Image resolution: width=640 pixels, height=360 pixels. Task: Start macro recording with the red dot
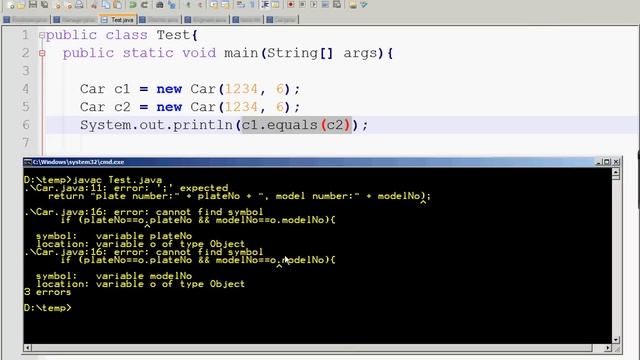[x=291, y=4]
